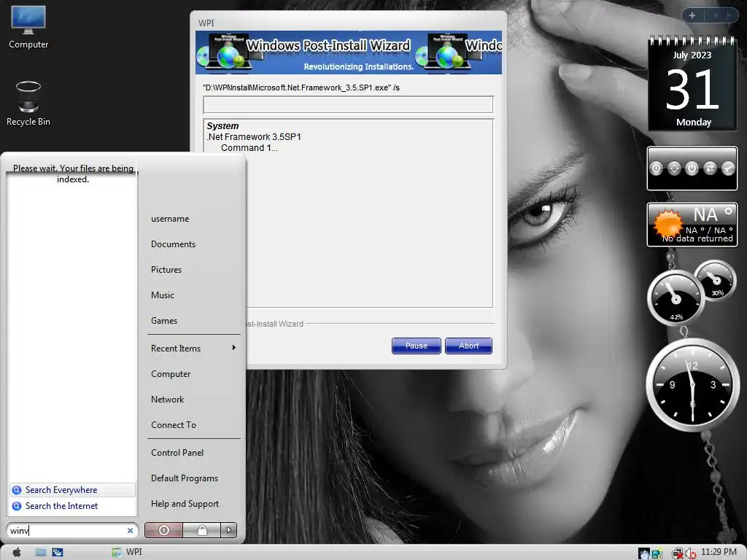The image size is (747, 560).
Task: Click the Show Desktop quick launch icon
Action: (x=41, y=553)
